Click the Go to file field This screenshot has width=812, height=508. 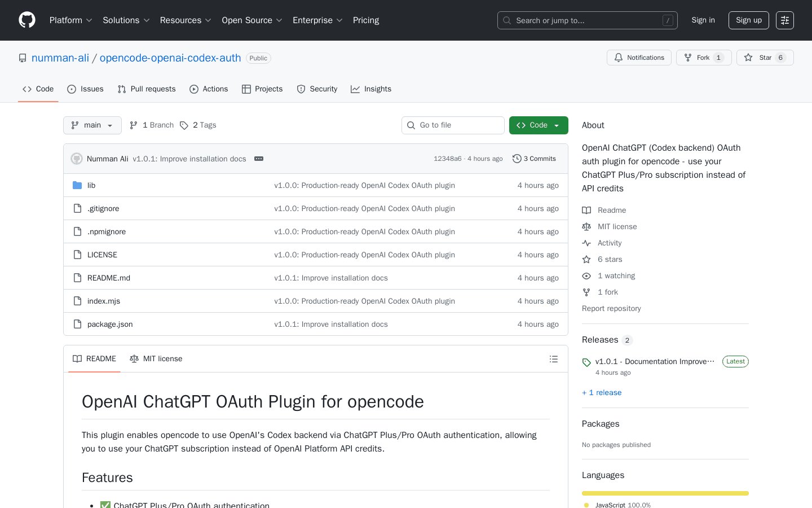click(x=453, y=125)
